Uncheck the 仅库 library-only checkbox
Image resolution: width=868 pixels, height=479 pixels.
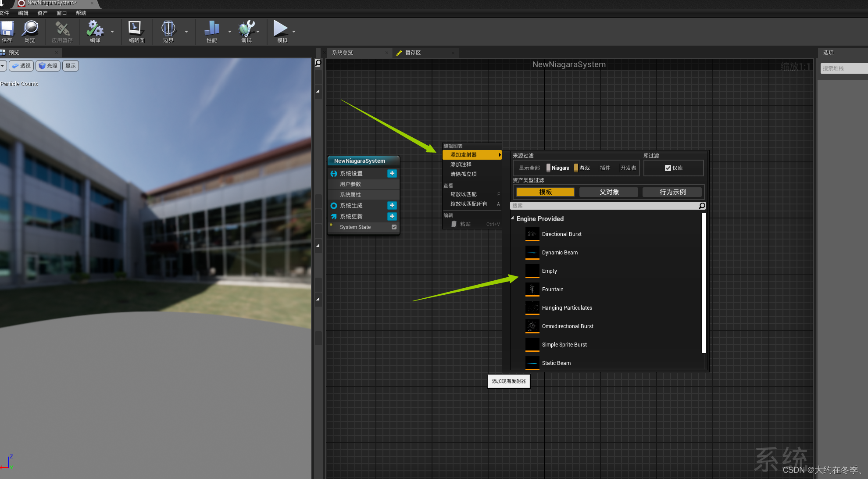[x=668, y=168]
